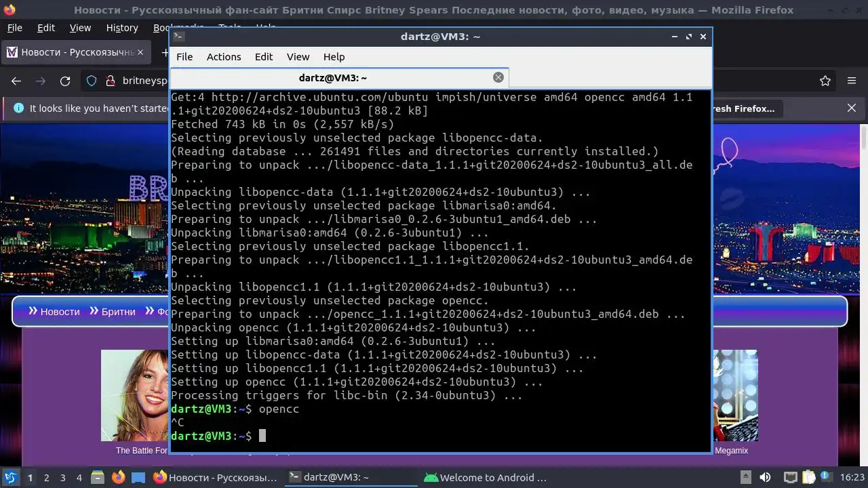Click the Firefox site lock icon
Viewport: 868px width, 488px height.
click(x=110, y=81)
